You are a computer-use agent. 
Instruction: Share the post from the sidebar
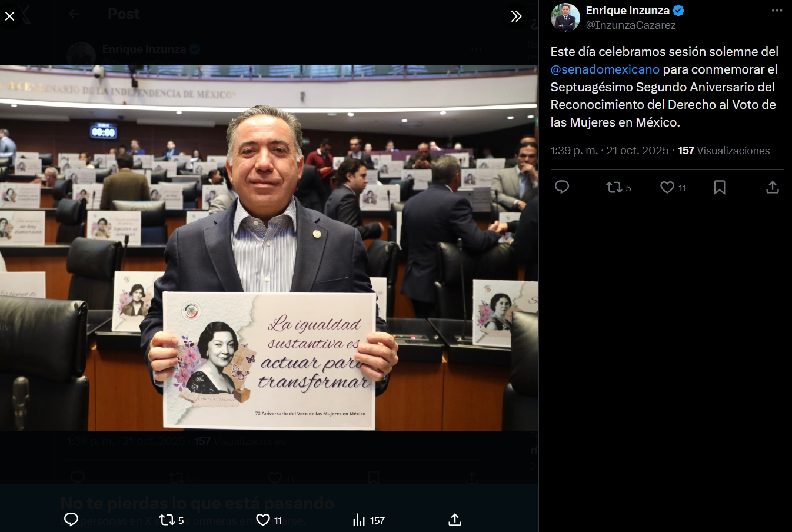coord(773,187)
